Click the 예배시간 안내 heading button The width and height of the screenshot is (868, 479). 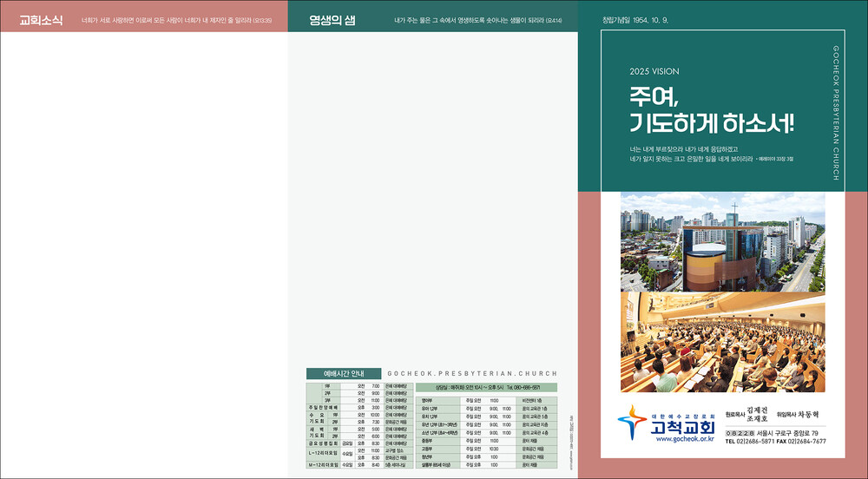tap(341, 373)
